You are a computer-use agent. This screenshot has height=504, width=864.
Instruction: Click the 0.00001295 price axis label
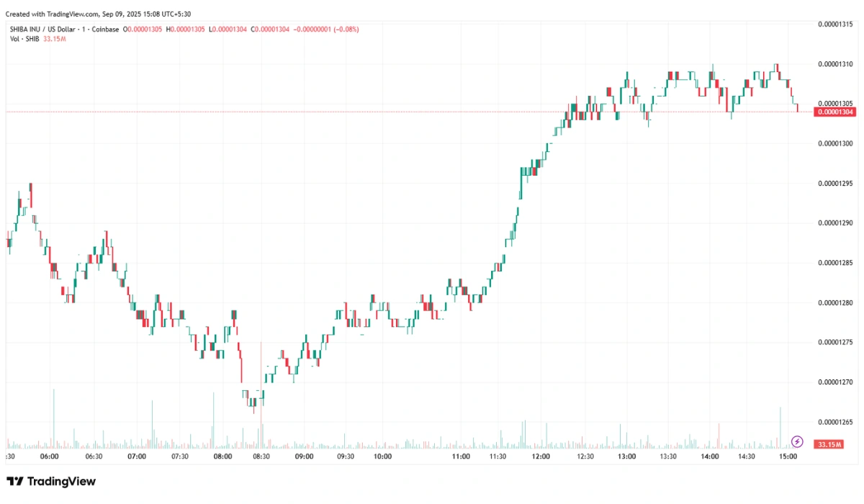click(835, 183)
